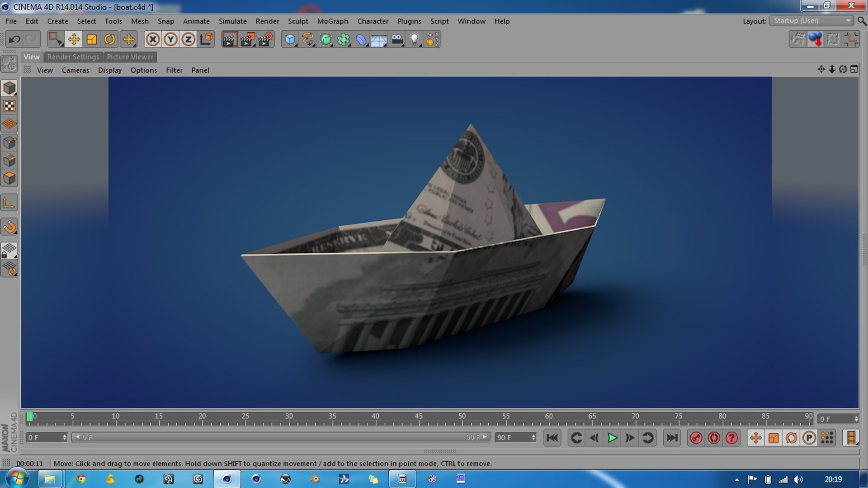Open the Simulate menu
The height and width of the screenshot is (488, 868).
pyautogui.click(x=233, y=21)
